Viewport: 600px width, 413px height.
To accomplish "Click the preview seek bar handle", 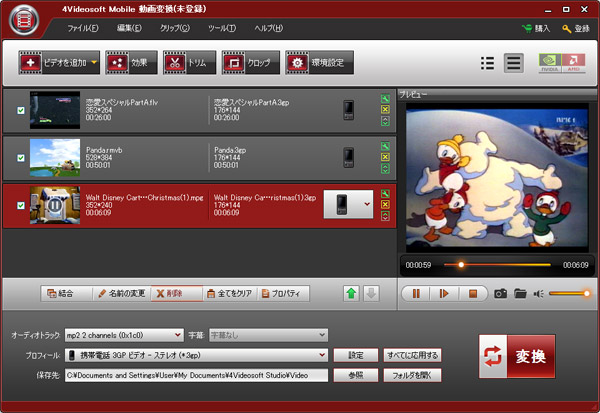I will pos(461,264).
